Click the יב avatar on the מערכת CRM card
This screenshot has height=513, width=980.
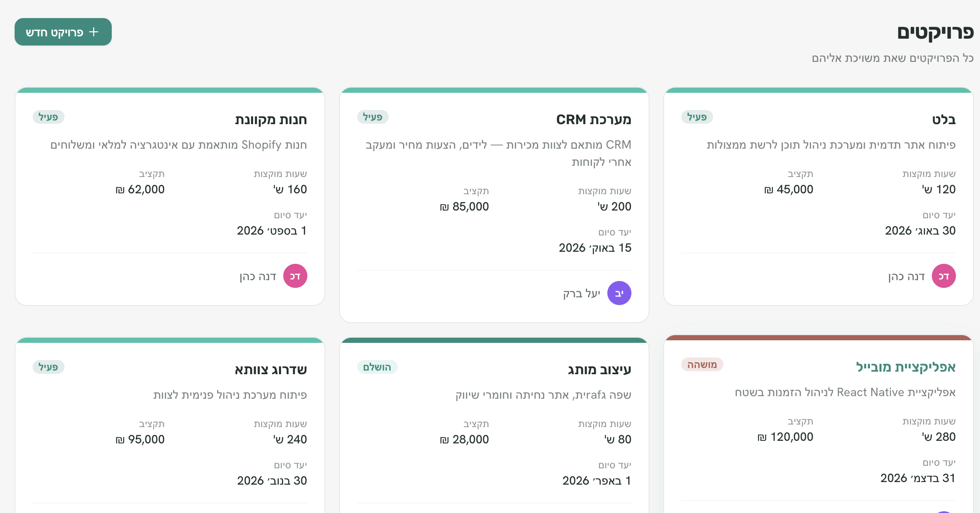pos(619,293)
